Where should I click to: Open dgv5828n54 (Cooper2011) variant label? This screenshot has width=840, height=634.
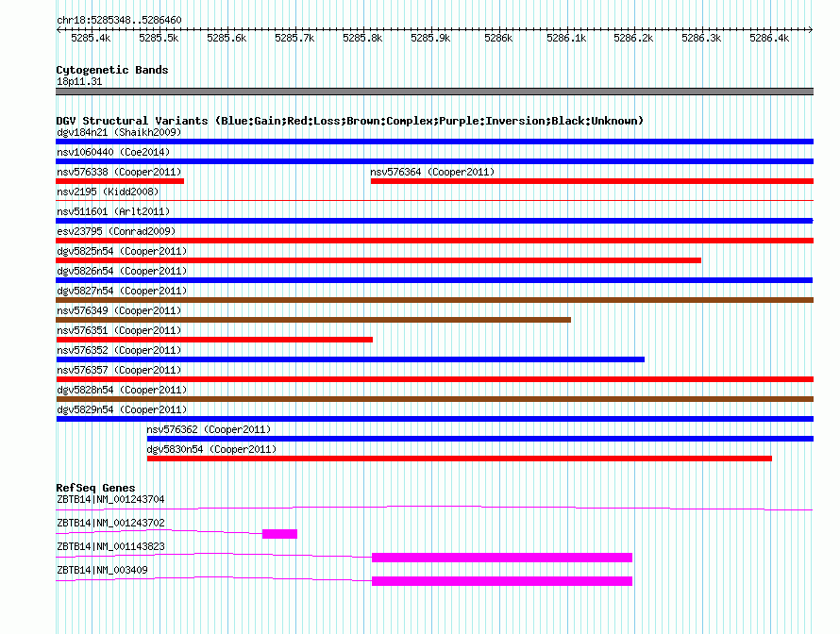(122, 390)
